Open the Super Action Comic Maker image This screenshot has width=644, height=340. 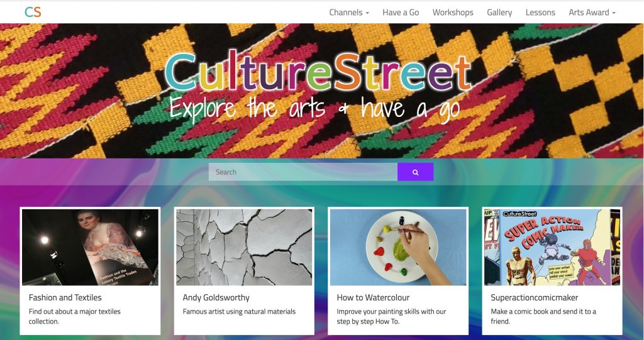552,247
